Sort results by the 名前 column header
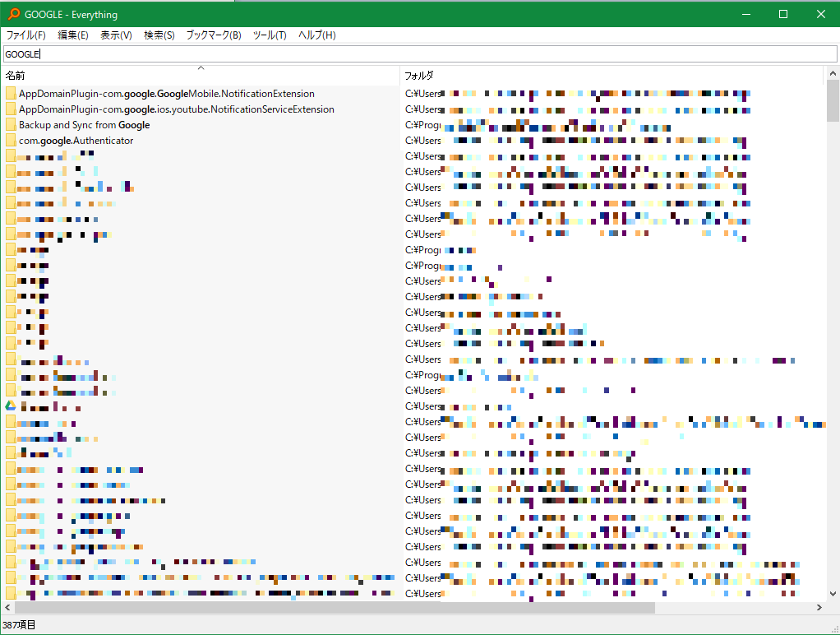Image resolution: width=840 pixels, height=635 pixels. pyautogui.click(x=201, y=76)
